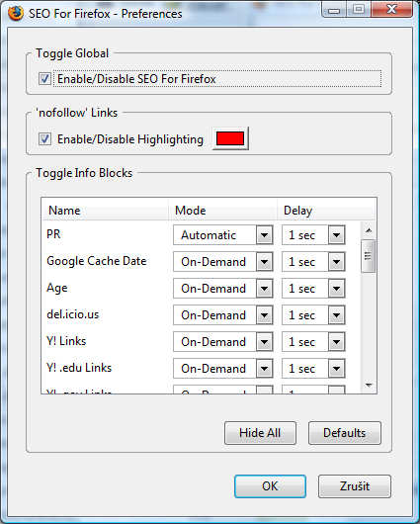Click the list scroll down arrow
The image size is (420, 524).
point(369,386)
